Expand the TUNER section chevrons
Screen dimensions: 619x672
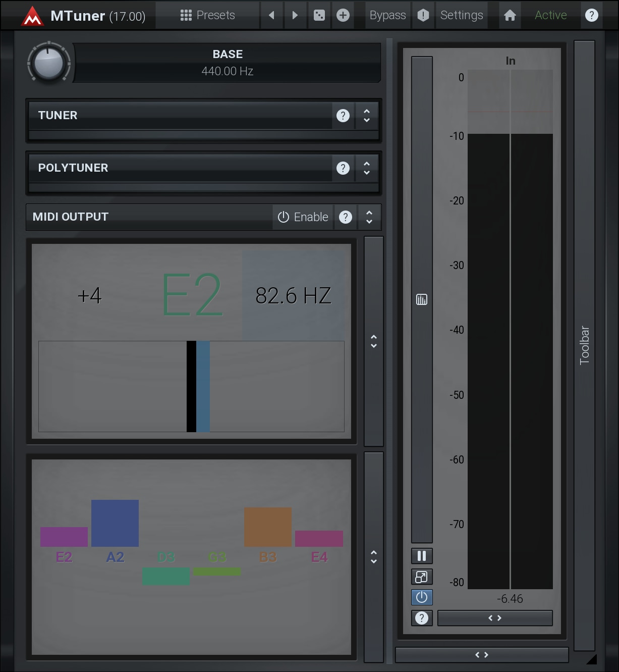367,116
